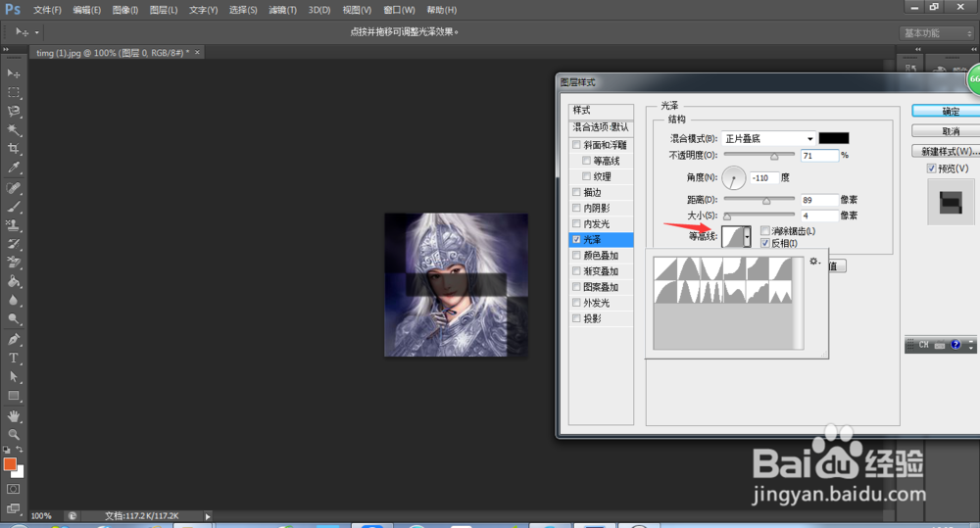
Task: Select the Horizontal Type tool
Action: pyautogui.click(x=13, y=358)
